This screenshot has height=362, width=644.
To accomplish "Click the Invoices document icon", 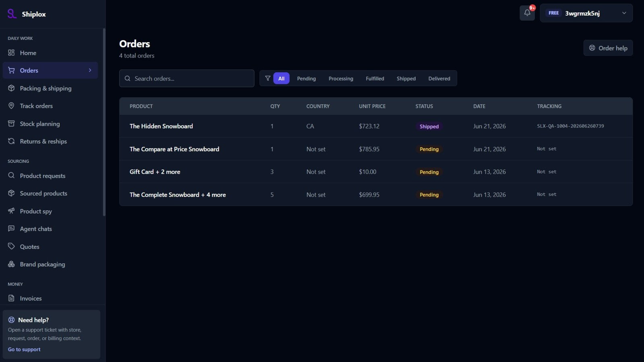I will (x=11, y=298).
